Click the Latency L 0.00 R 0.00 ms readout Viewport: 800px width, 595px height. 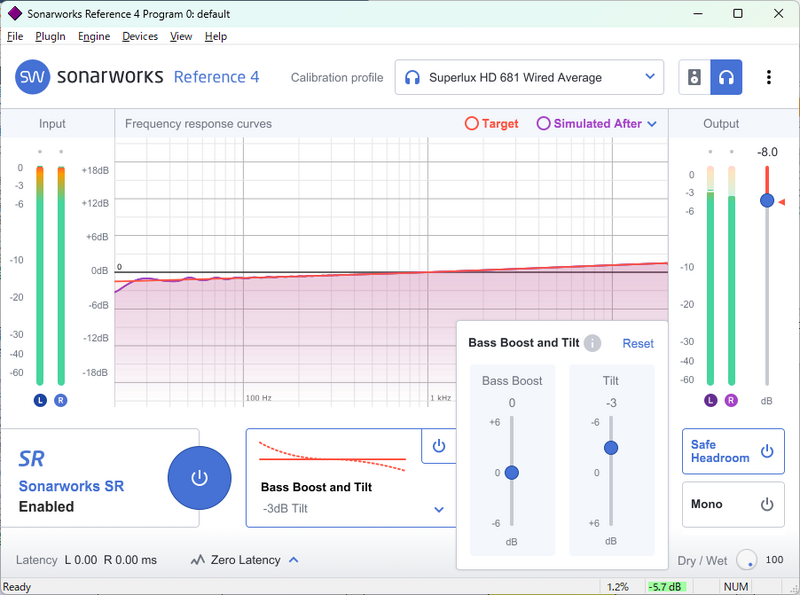click(86, 560)
